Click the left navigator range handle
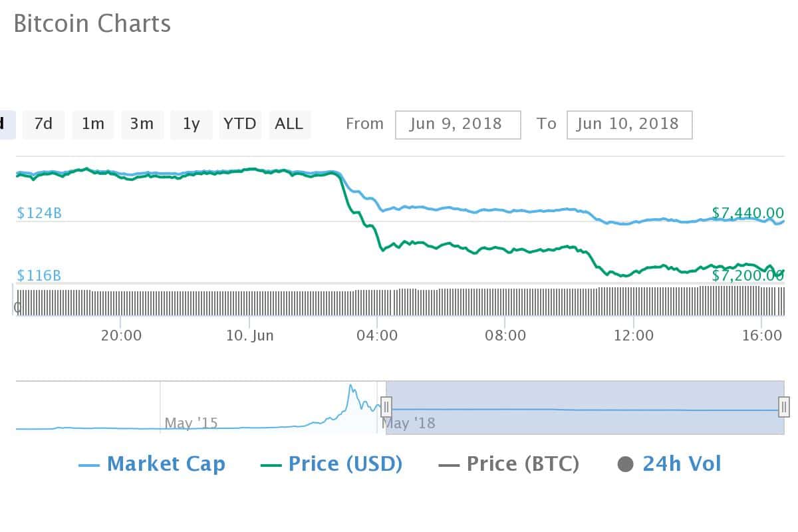Screen dimensions: 798x532 [x=386, y=406]
